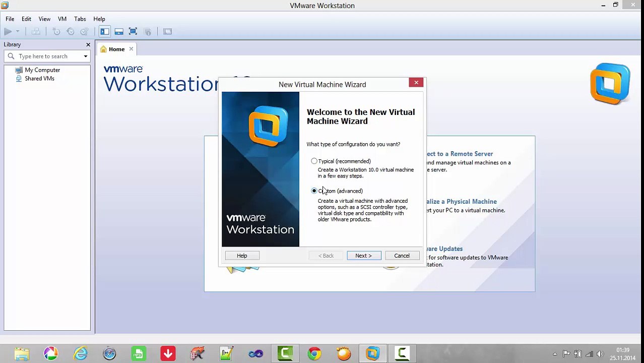Click the Software Updates link on Home page
Image resolution: width=644 pixels, height=363 pixels.
point(445,249)
